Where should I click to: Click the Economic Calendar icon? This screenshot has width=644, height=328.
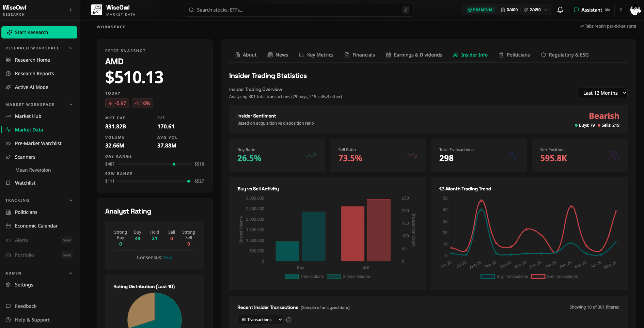pyautogui.click(x=8, y=226)
